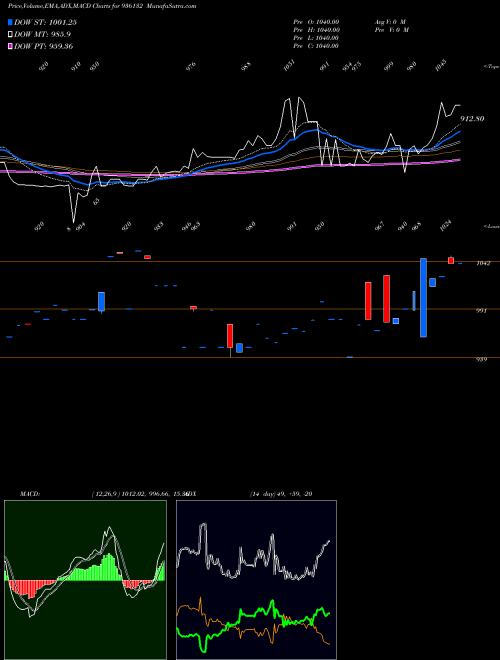This screenshot has height=660, width=500.
Task: Click the 933 low value label
Action: click(159, 226)
